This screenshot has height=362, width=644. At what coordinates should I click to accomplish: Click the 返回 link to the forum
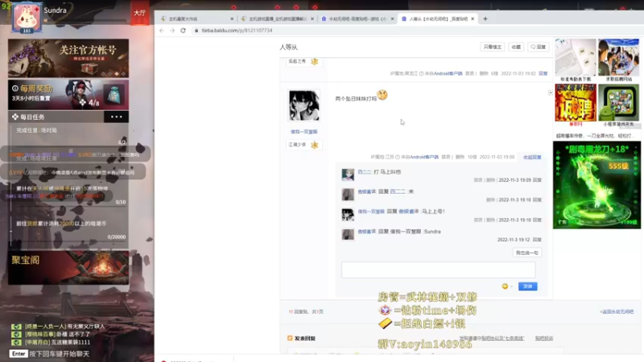click(x=617, y=312)
